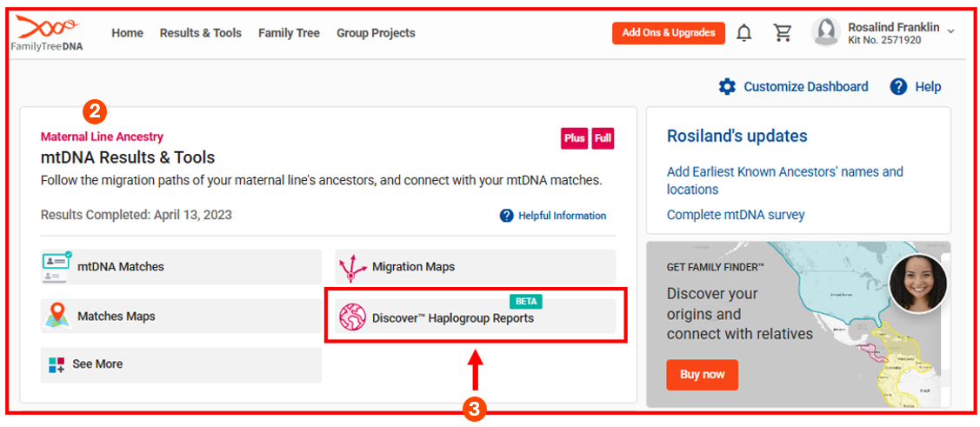This screenshot has height=427, width=980.
Task: Click the mtDNA Results & Tools heading
Action: click(x=128, y=157)
